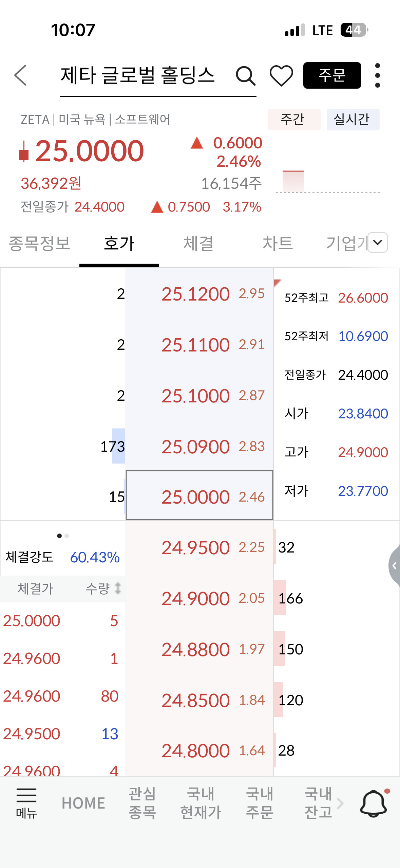Switch the 체결강도 panel page dots
The height and width of the screenshot is (868, 400).
63,536
